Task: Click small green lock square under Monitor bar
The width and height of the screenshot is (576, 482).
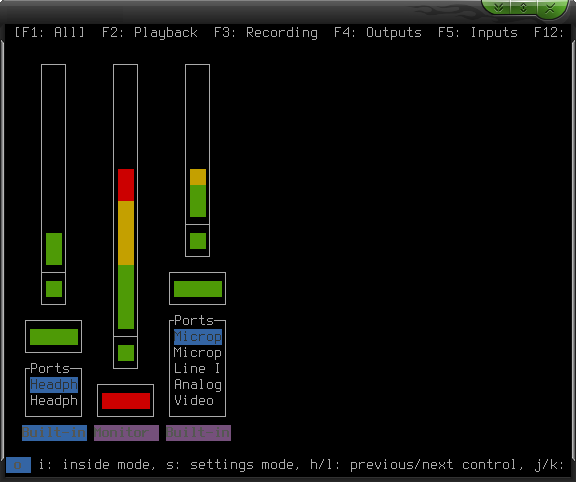Action: 126,353
